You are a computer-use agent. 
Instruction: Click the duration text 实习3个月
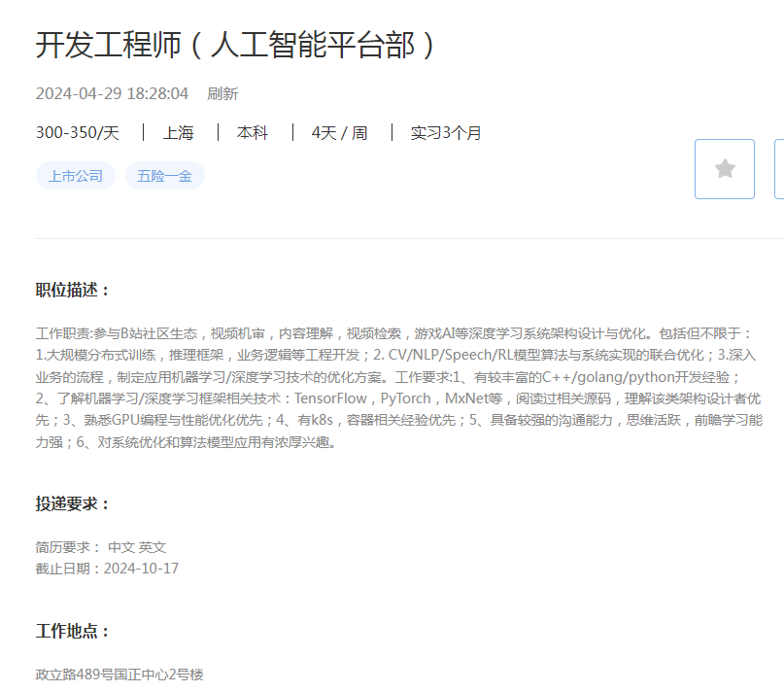(446, 132)
